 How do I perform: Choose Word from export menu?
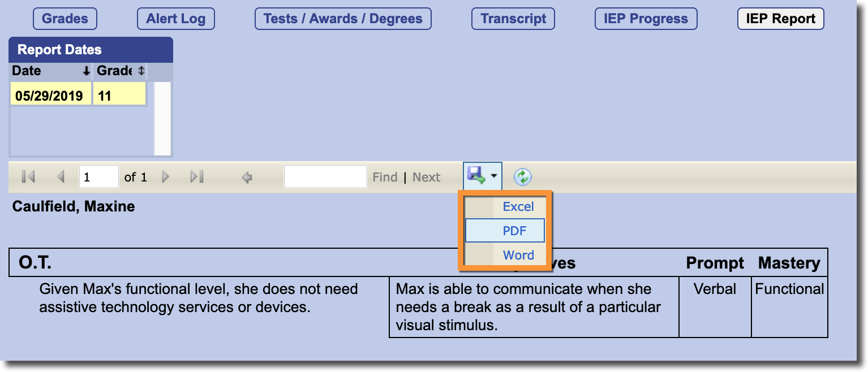(518, 255)
